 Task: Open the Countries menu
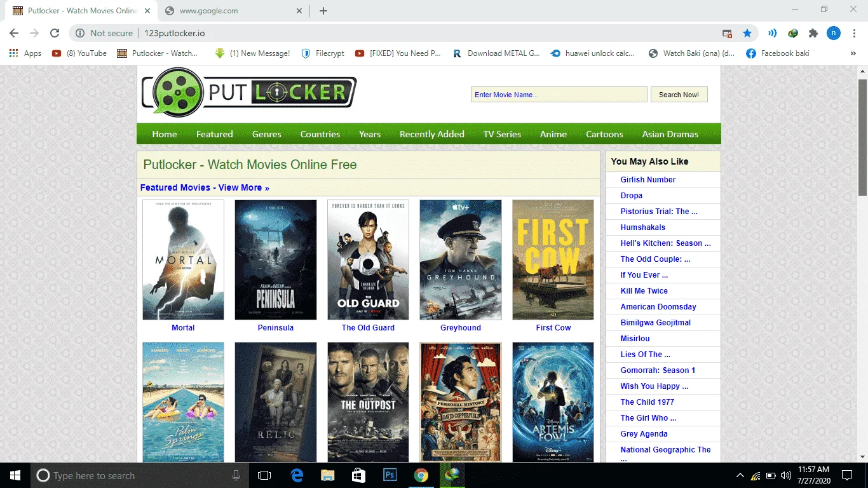click(320, 134)
